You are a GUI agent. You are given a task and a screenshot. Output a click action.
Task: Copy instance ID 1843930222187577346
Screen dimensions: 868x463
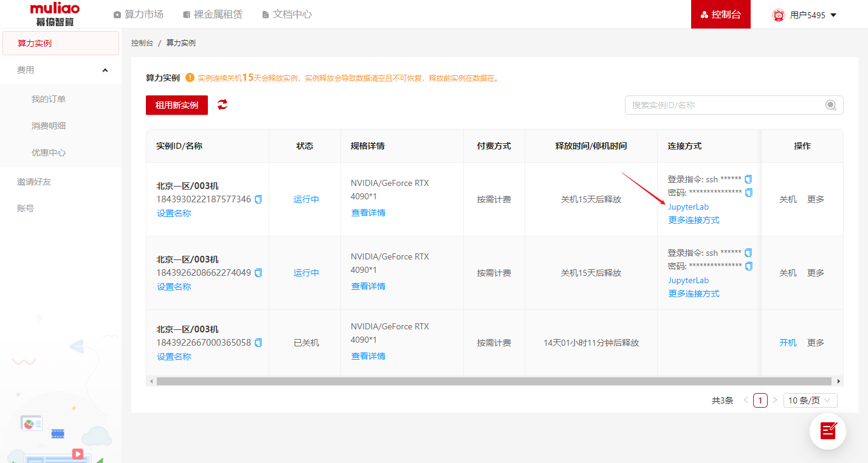(258, 199)
